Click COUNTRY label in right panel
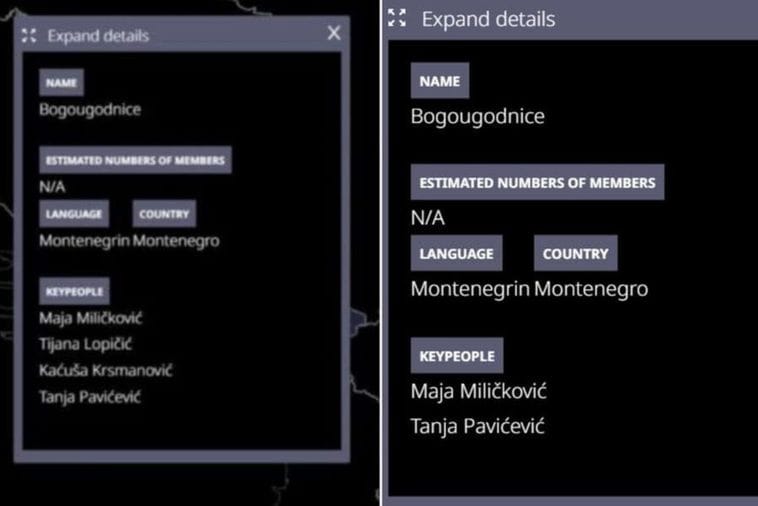758x506 pixels. coord(575,253)
